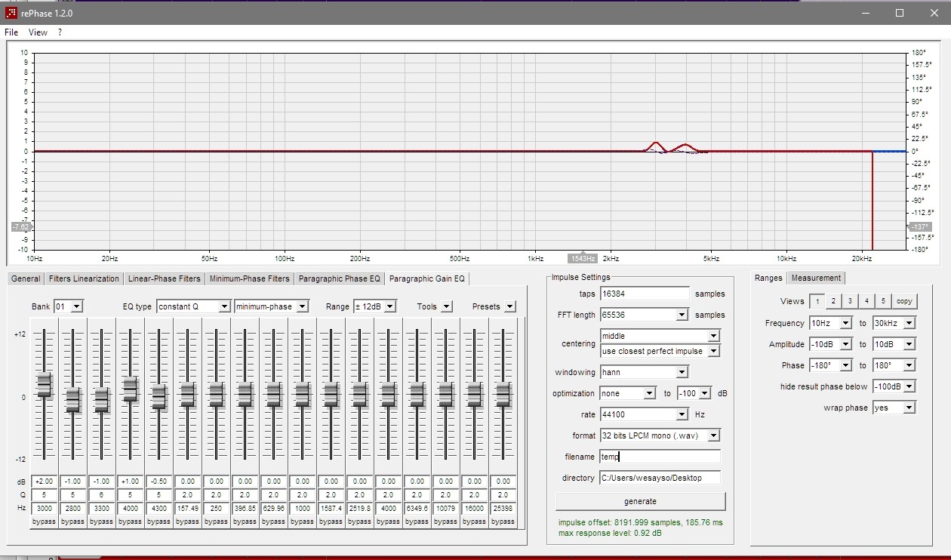951x560 pixels.
Task: Open the use closest perfect impulse dropdown
Action: coord(660,351)
